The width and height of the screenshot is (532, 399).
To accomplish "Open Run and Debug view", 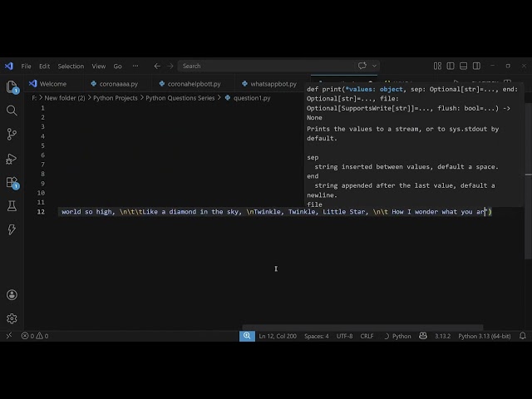I will (x=12, y=158).
